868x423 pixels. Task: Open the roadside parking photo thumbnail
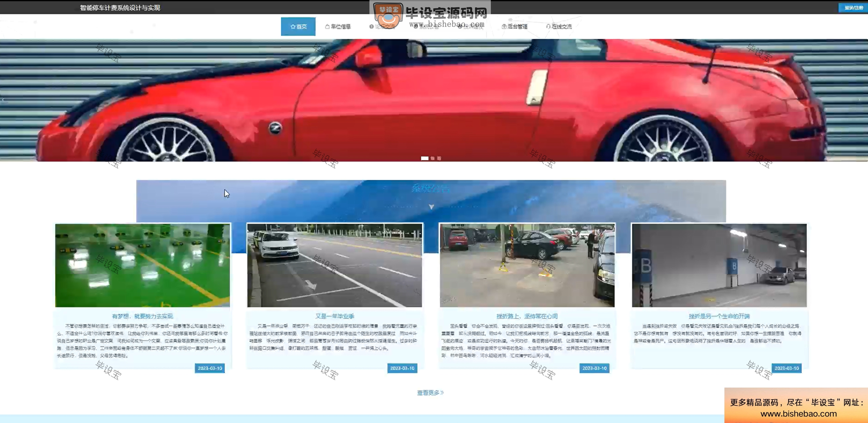[x=335, y=265]
